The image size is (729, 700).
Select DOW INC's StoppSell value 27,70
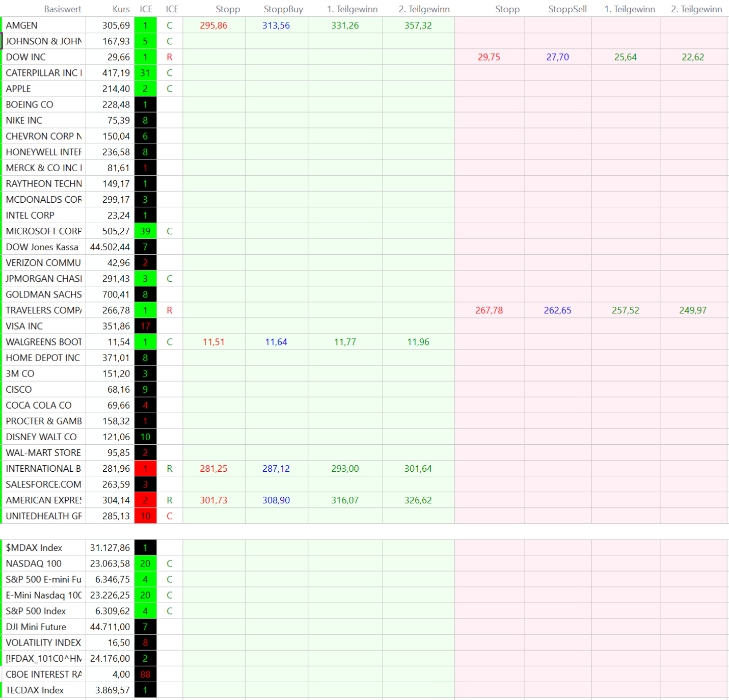tap(557, 57)
